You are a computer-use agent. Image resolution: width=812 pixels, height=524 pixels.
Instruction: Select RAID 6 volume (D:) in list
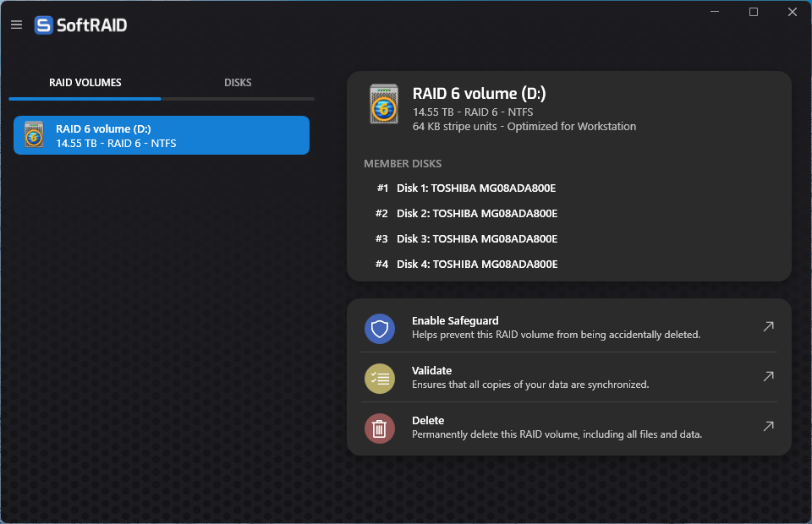coord(162,135)
